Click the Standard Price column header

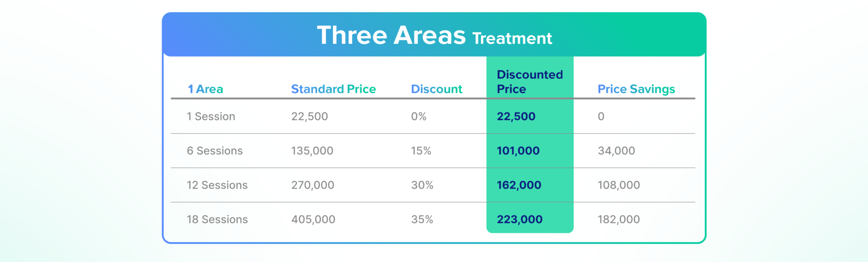click(x=333, y=89)
